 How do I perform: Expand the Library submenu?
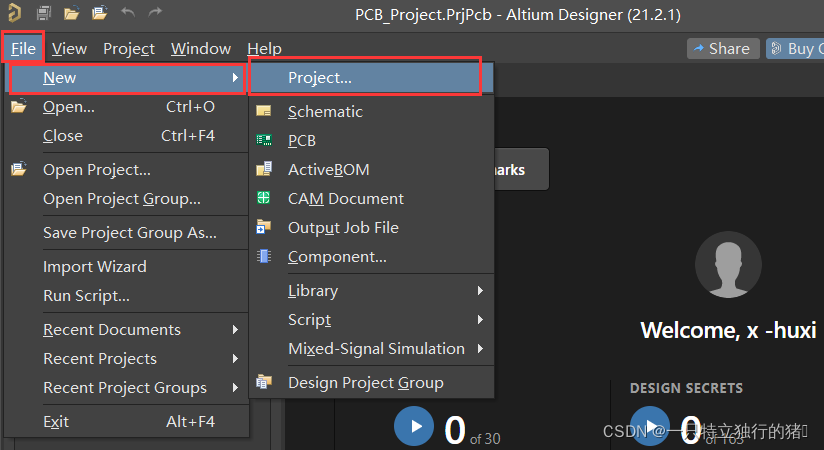click(480, 291)
